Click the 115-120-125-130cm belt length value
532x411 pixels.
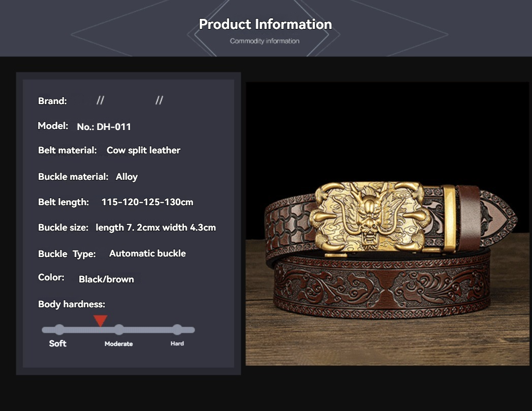tap(147, 202)
